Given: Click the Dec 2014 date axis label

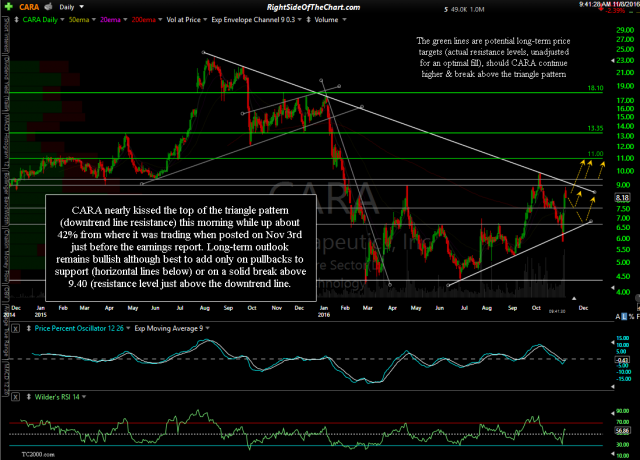Looking at the screenshot, I should click(10, 311).
